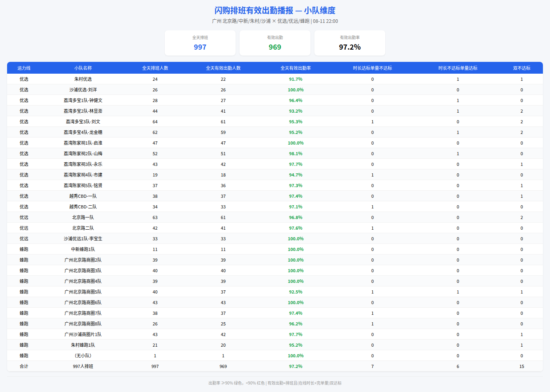This screenshot has width=550, height=392.
Task: Select the 荔湾陈家祠3队-永乐 row name
Action: click(x=83, y=164)
